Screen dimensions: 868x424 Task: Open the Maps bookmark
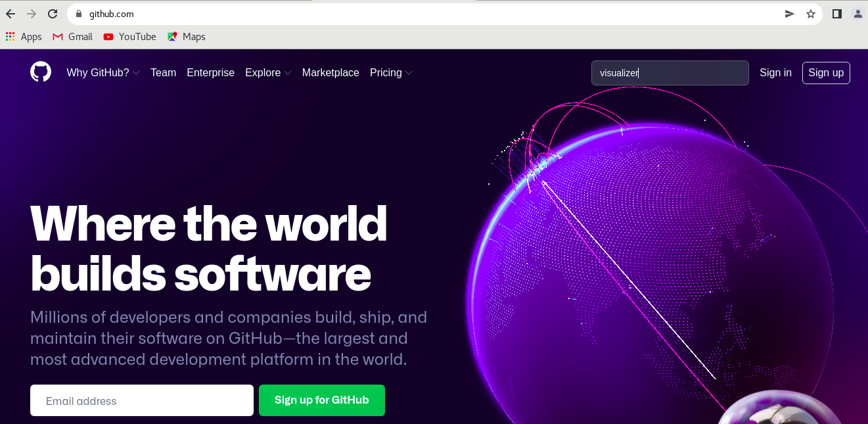point(187,37)
